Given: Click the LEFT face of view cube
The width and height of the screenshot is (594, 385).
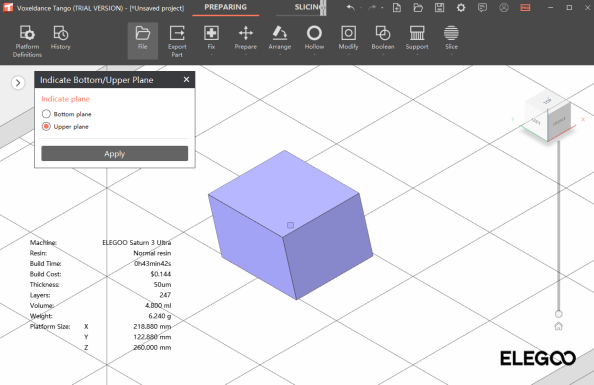Looking at the screenshot, I should point(536,121).
